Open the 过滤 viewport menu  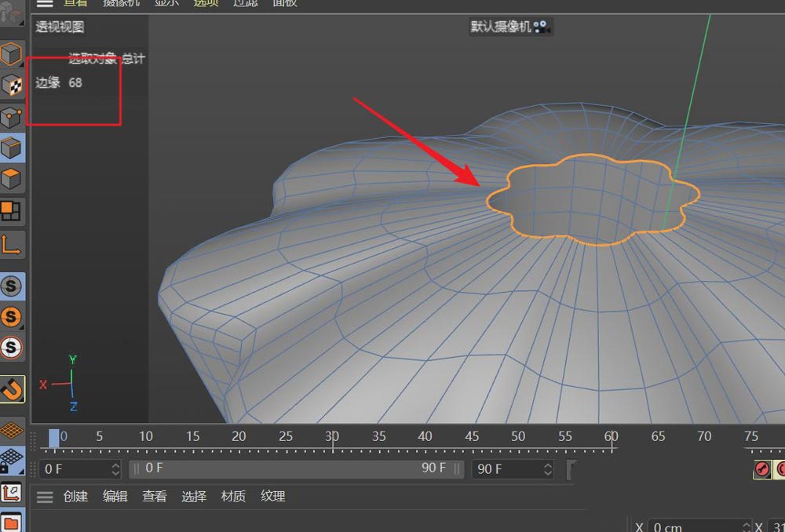click(245, 3)
